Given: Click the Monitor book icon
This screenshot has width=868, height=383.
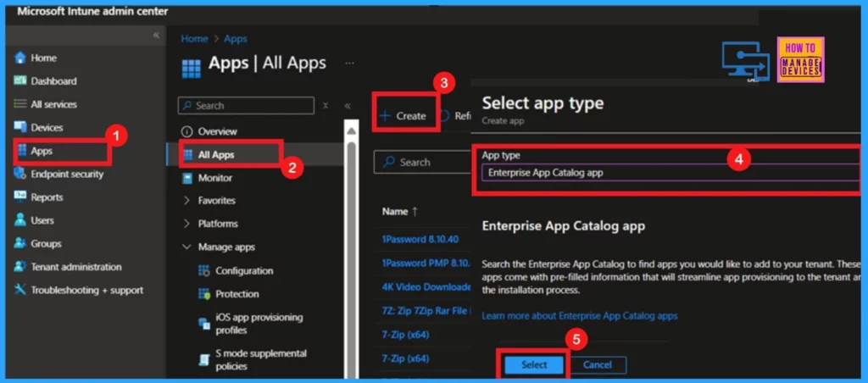Looking at the screenshot, I should [187, 178].
